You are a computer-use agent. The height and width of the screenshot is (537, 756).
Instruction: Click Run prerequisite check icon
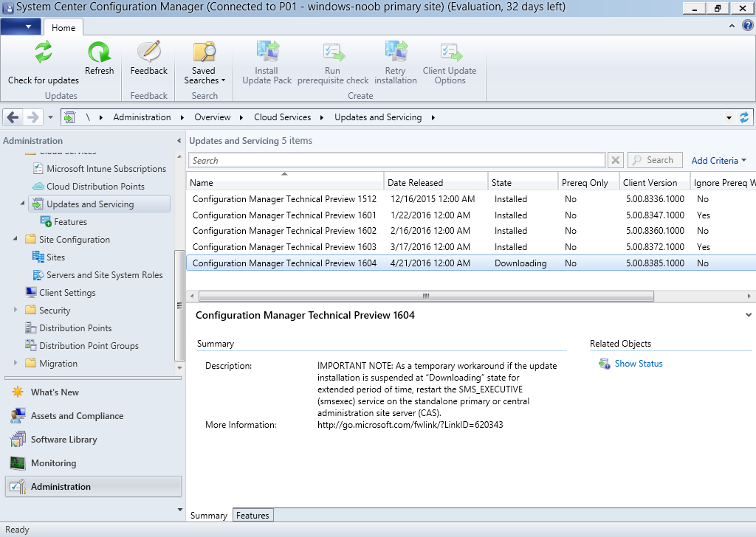(x=333, y=52)
